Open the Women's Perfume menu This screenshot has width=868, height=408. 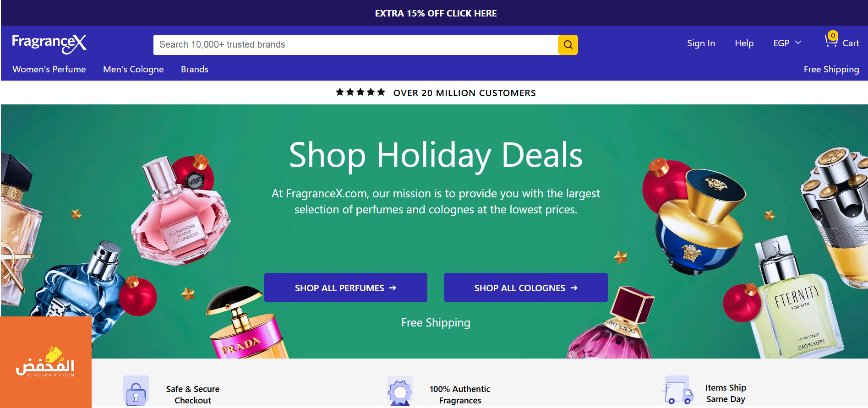pos(49,69)
